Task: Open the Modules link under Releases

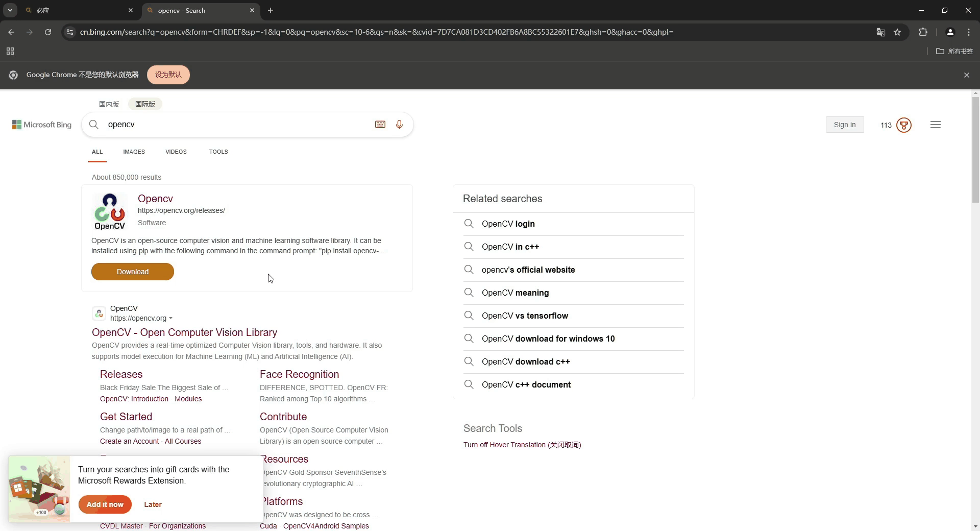Action: pos(188,399)
